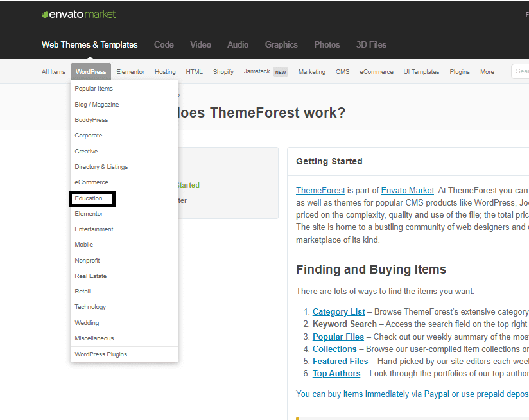Open the CMS category
529x420 pixels.
[x=342, y=71]
